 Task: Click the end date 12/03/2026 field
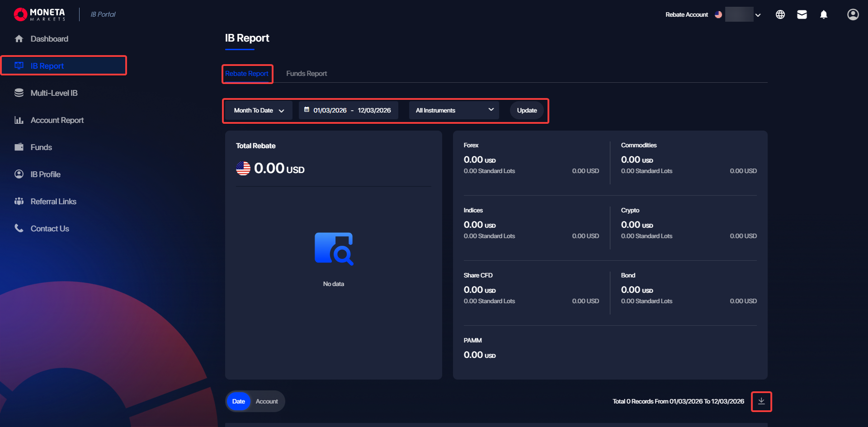374,110
